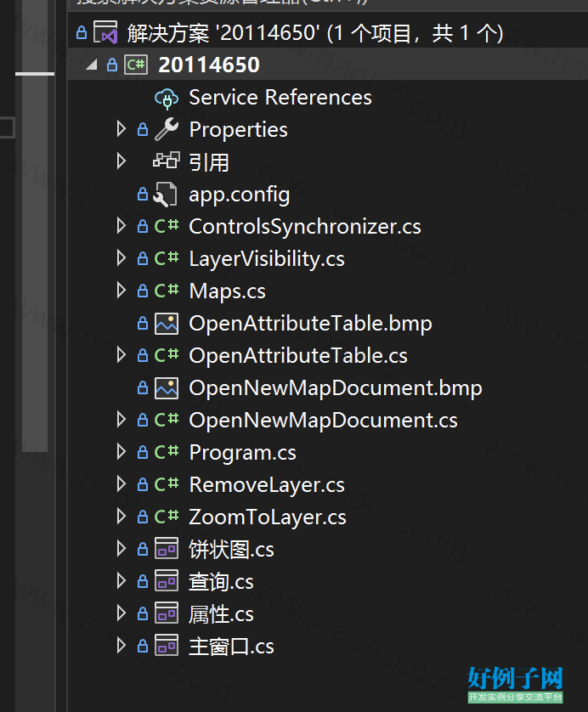The height and width of the screenshot is (712, 588).
Task: Click the lock icon beside app.config
Action: (x=143, y=194)
